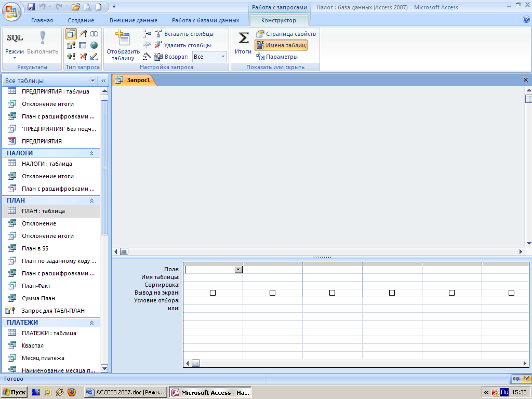Choose the Delete query red X icon
Viewport: 532px width, 399px height.
83,56
